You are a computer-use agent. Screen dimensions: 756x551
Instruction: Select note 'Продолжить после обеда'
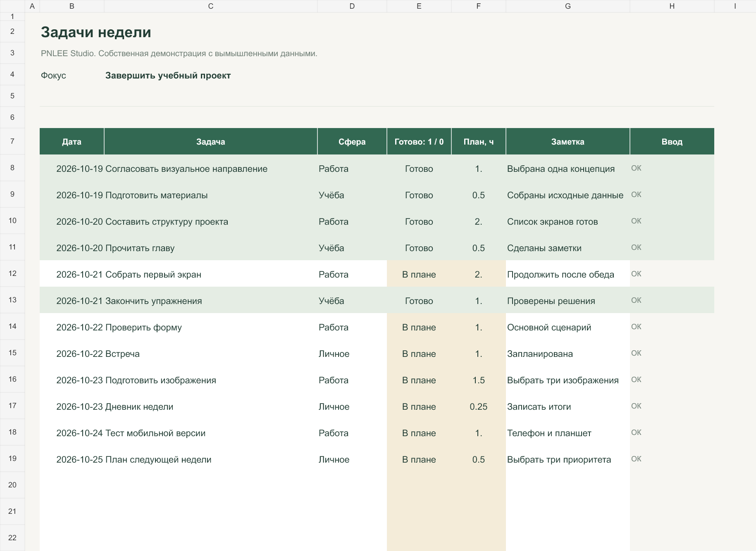click(x=568, y=274)
